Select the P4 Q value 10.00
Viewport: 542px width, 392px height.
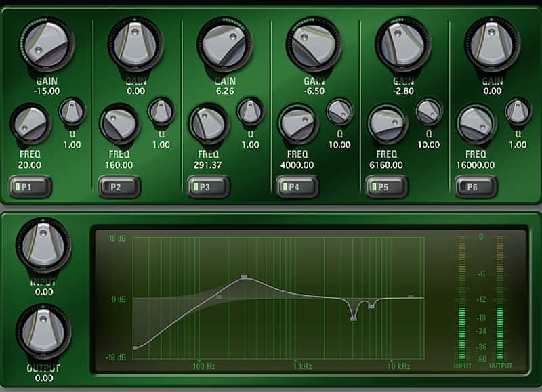339,145
